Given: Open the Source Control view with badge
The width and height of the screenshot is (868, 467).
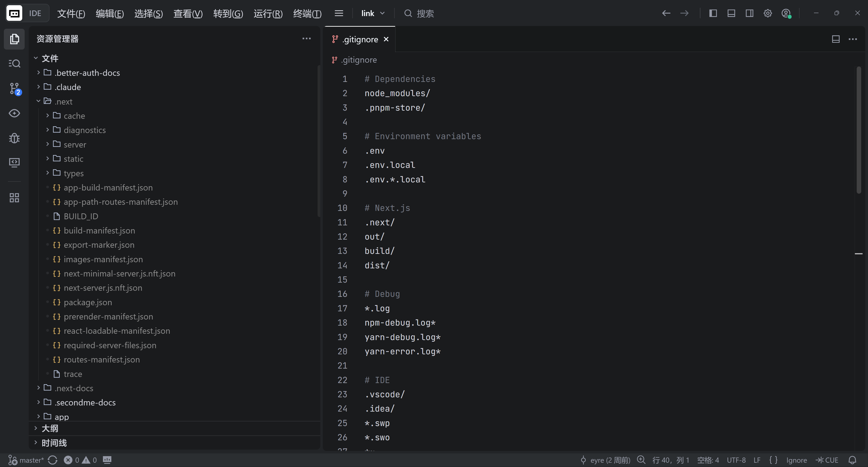Looking at the screenshot, I should pyautogui.click(x=14, y=88).
